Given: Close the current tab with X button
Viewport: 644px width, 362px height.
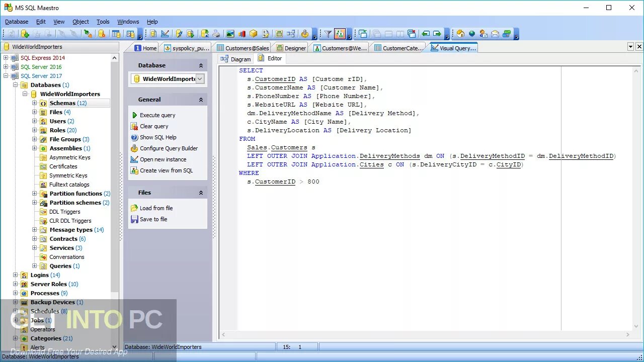Looking at the screenshot, I should 639,47.
